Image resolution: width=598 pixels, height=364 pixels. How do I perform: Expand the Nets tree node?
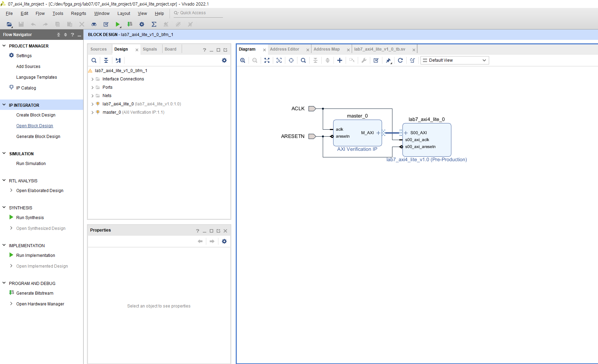pos(93,96)
